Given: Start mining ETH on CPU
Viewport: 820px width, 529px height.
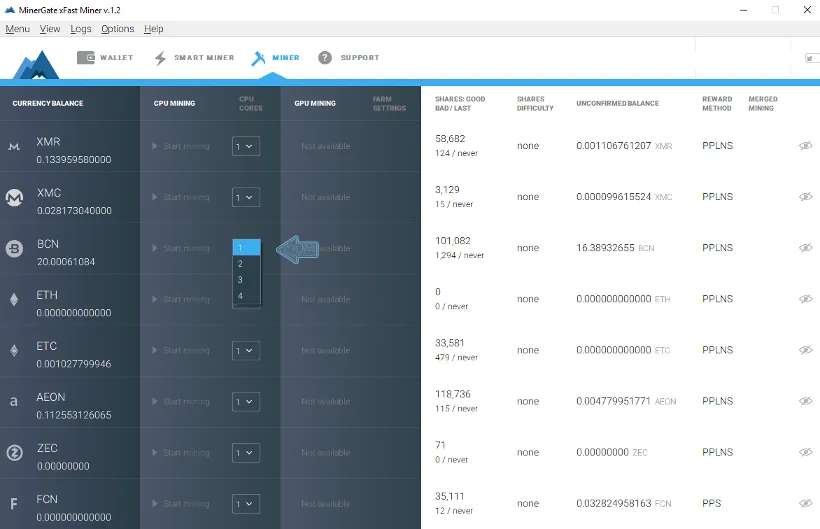Looking at the screenshot, I should (181, 300).
